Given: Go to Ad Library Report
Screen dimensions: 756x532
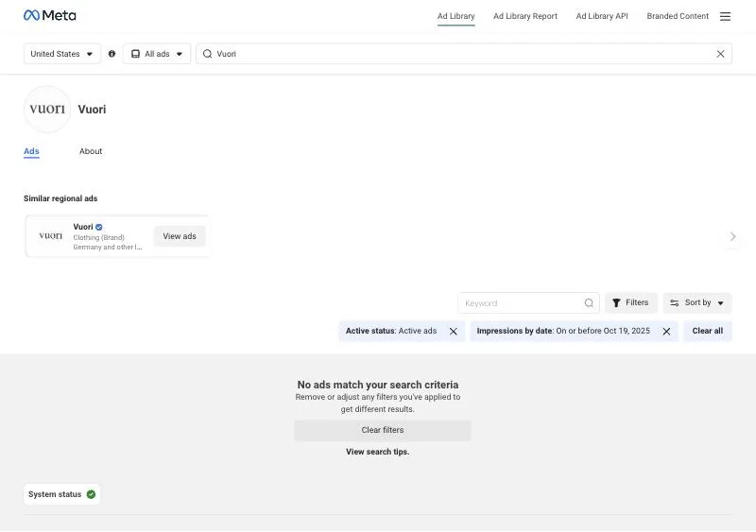Looking at the screenshot, I should pyautogui.click(x=525, y=16).
